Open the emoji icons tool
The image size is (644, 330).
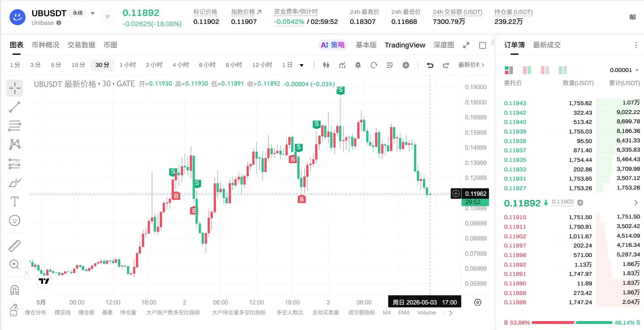15,220
